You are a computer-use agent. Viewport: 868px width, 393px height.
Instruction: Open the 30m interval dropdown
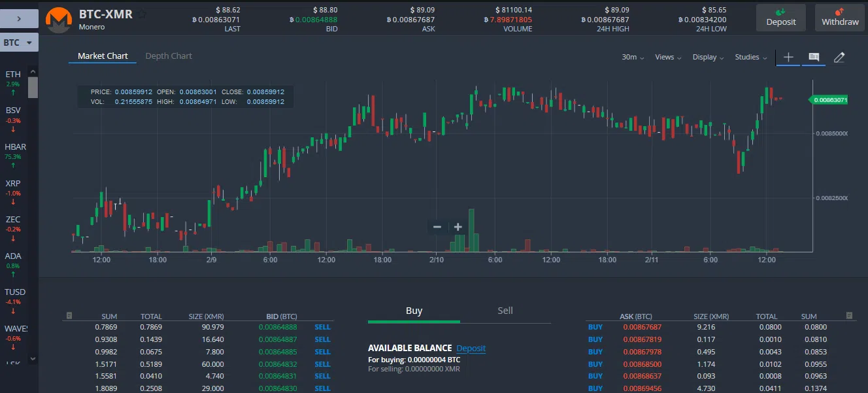click(x=633, y=58)
